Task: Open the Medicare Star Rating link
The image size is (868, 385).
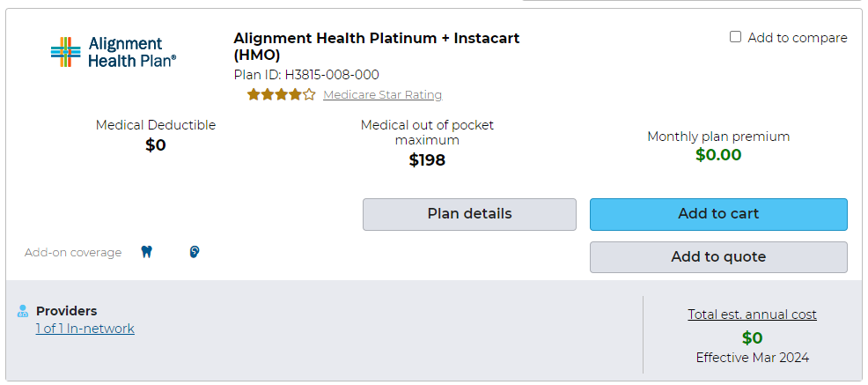Action: coord(382,95)
